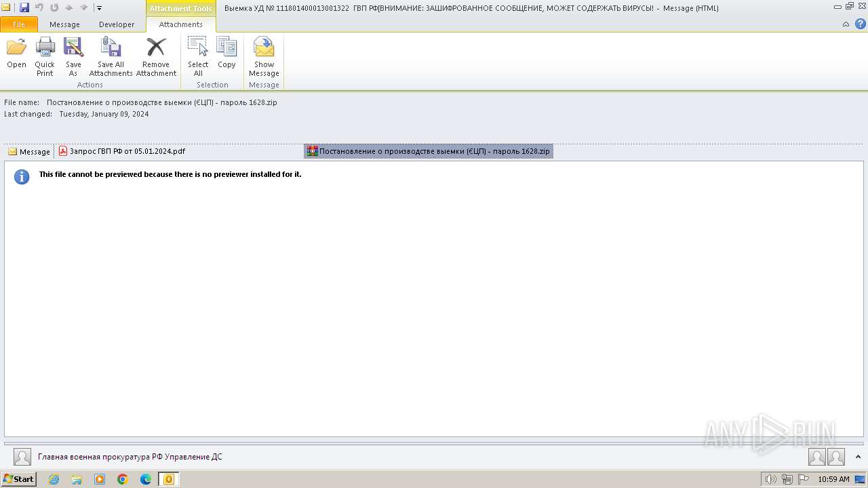Viewport: 868px width, 488px height.
Task: Expand the People Pane with the caret
Action: (x=858, y=457)
